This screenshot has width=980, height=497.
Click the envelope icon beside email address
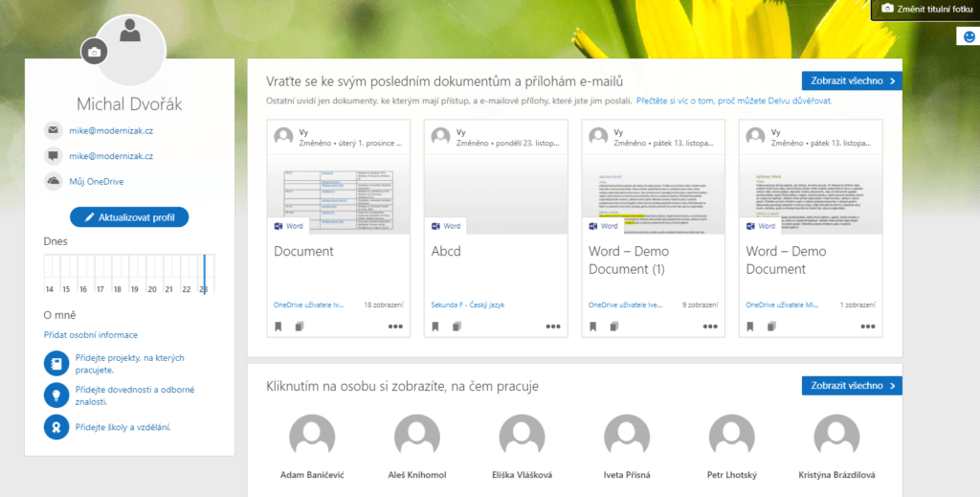coord(53,130)
